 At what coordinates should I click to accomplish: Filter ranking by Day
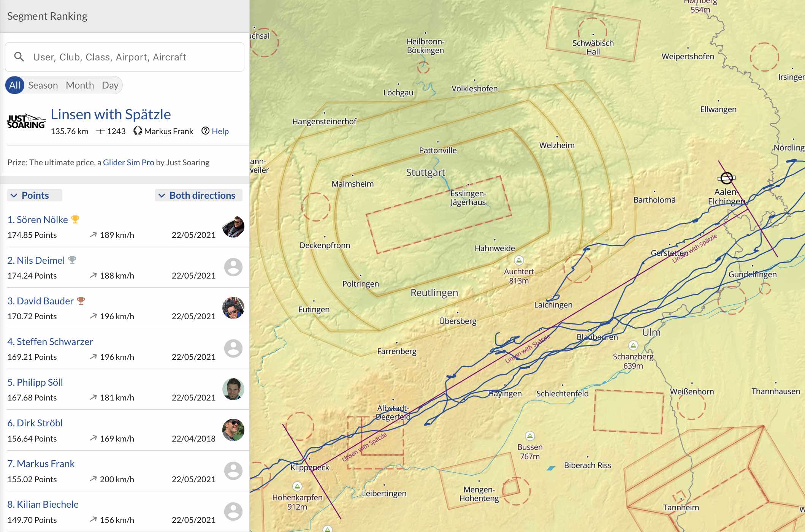[110, 85]
